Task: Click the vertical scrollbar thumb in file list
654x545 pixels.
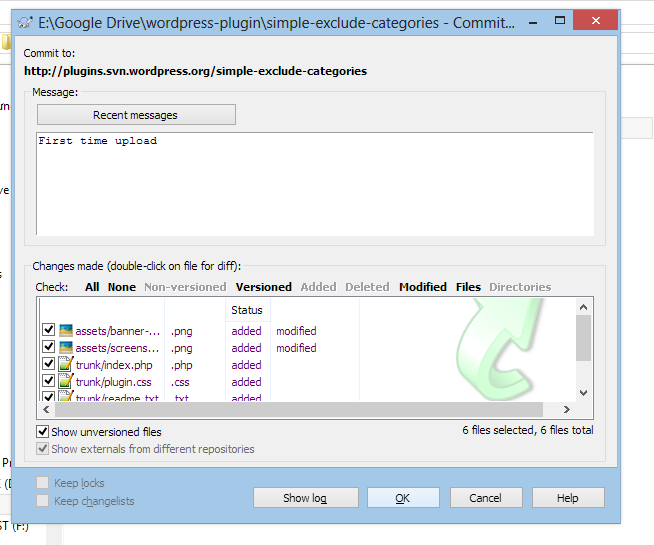Action: click(x=584, y=338)
